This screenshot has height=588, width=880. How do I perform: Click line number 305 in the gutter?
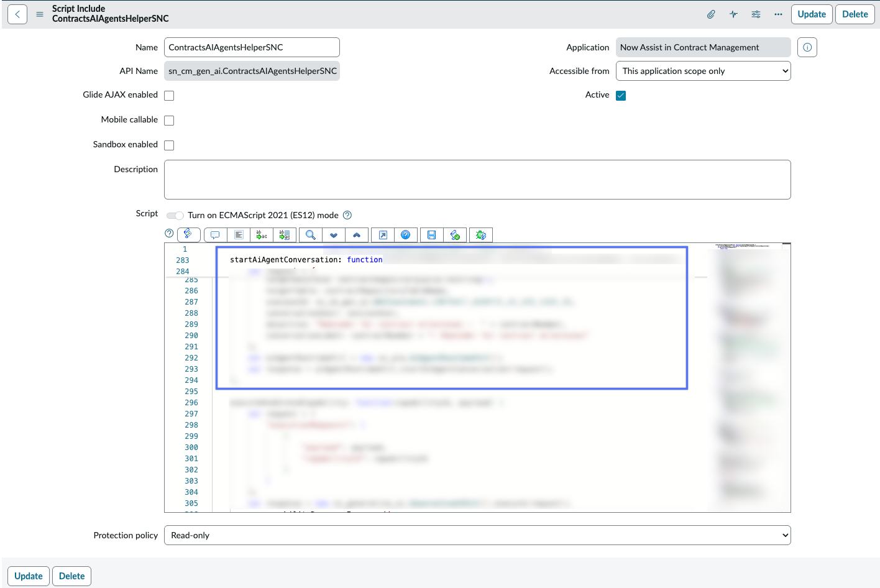tap(191, 503)
